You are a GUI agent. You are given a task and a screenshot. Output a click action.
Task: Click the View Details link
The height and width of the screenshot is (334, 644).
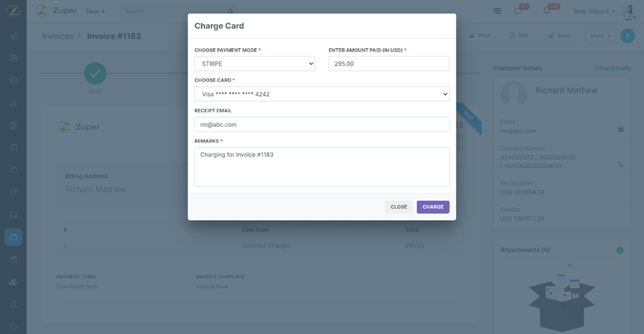point(612,69)
